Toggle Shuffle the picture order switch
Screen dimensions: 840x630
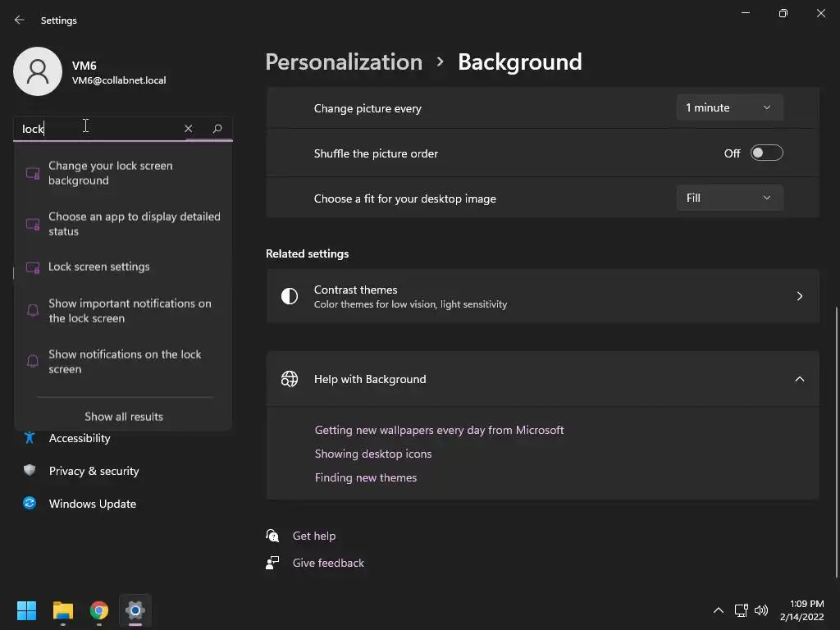point(766,153)
